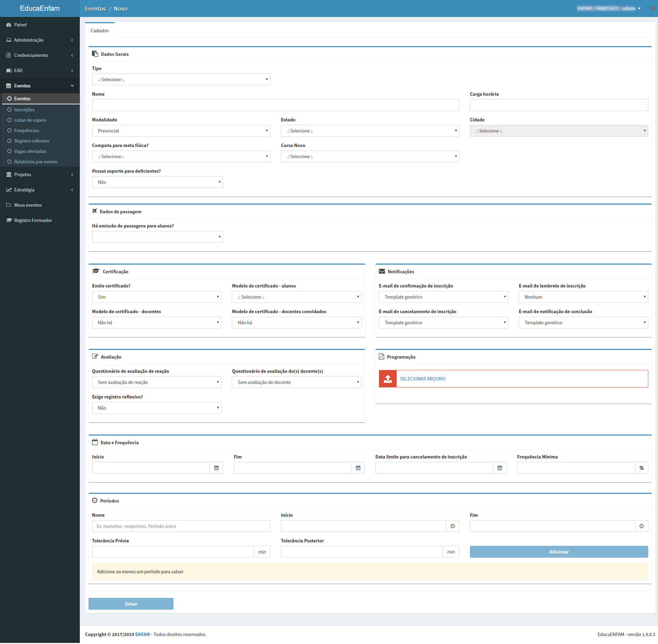The image size is (658, 644).
Task: Open suporte para deficientes dropdown
Action: pyautogui.click(x=157, y=182)
